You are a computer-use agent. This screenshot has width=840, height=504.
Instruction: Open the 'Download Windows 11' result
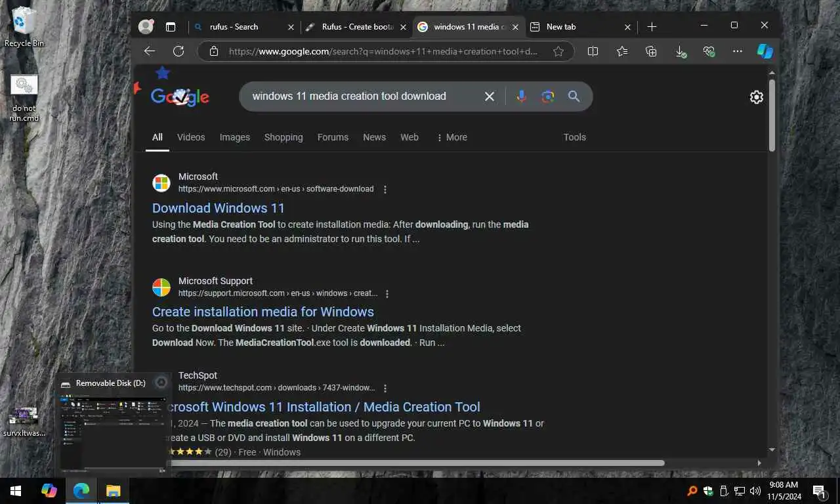tap(219, 208)
